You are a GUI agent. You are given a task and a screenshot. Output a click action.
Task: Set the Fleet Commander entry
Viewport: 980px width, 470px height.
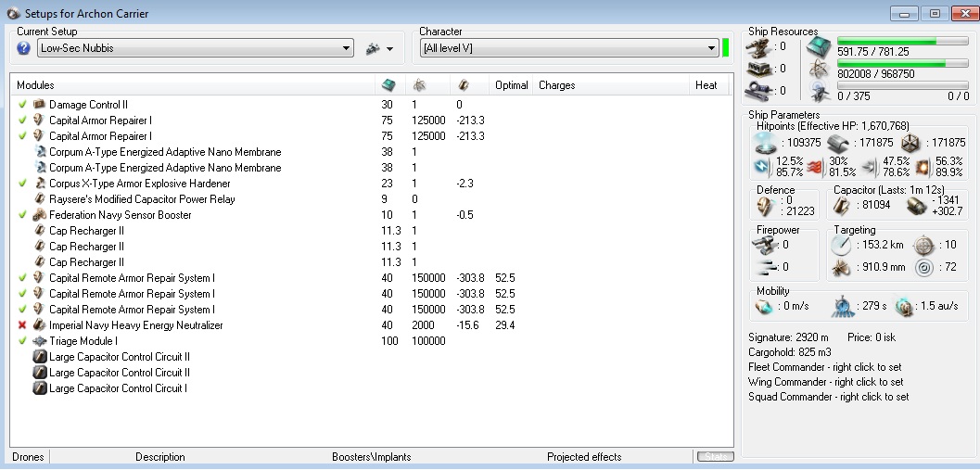(x=825, y=367)
